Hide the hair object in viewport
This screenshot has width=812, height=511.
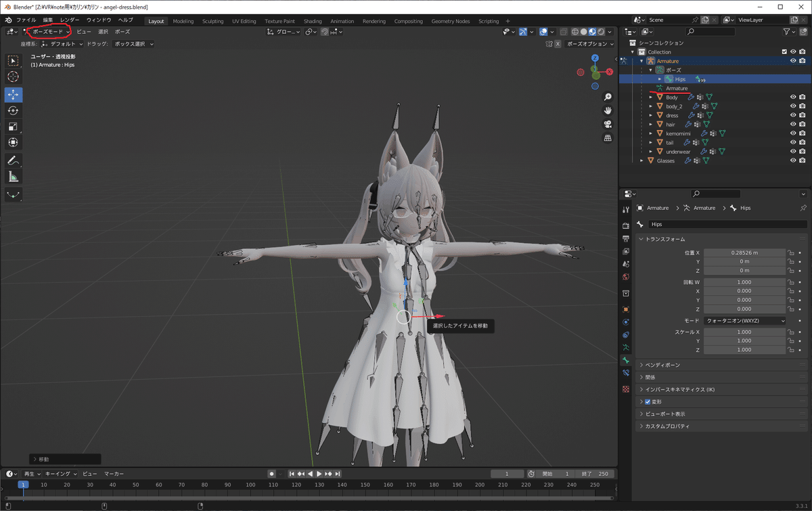793,125
